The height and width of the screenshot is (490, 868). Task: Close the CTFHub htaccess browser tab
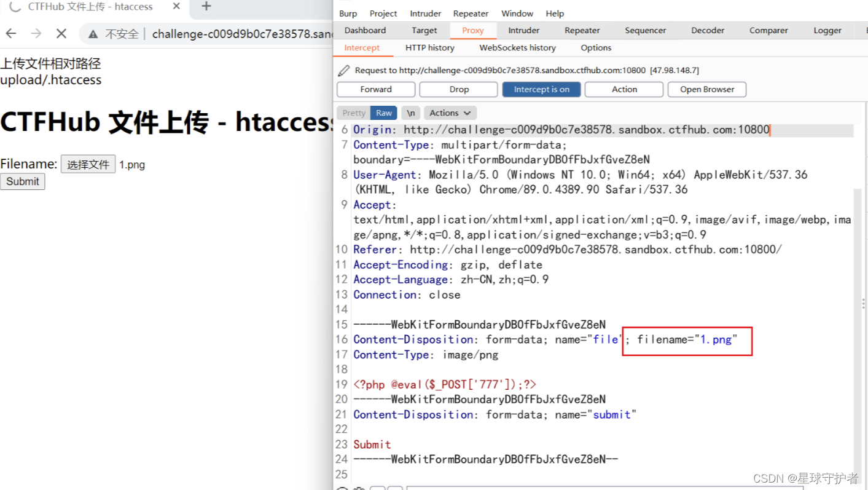[x=176, y=7]
